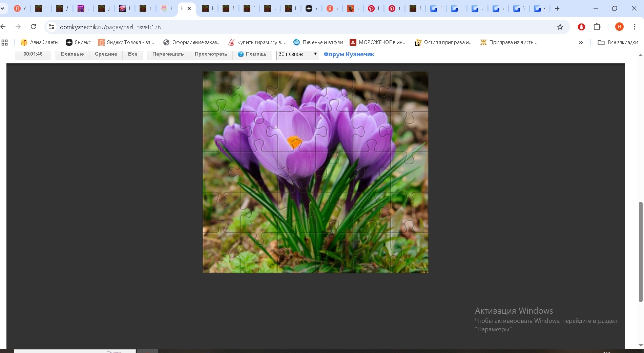Open the Яндекс.Толока bookmark
Viewport: 644px width, 353px height.
coord(126,42)
